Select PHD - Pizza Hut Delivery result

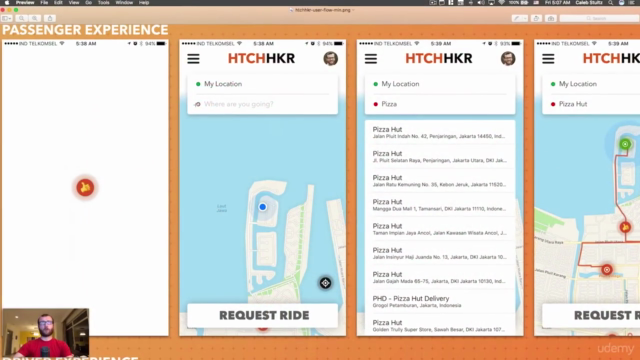(x=440, y=301)
